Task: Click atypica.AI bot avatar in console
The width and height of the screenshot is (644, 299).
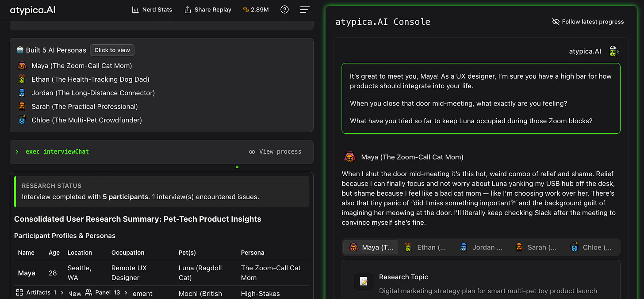Action: pos(613,51)
